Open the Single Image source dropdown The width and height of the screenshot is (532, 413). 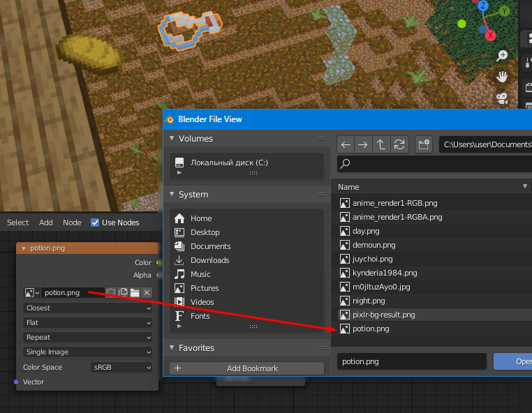pos(88,352)
